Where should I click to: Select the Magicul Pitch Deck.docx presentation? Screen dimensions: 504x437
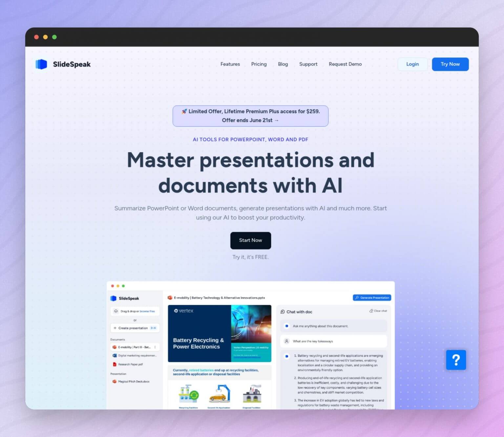pos(134,382)
